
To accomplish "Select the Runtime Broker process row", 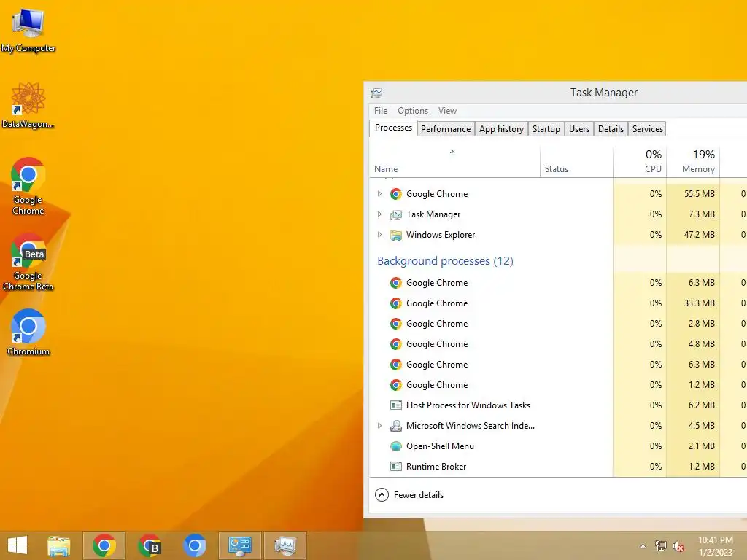I will click(558, 467).
